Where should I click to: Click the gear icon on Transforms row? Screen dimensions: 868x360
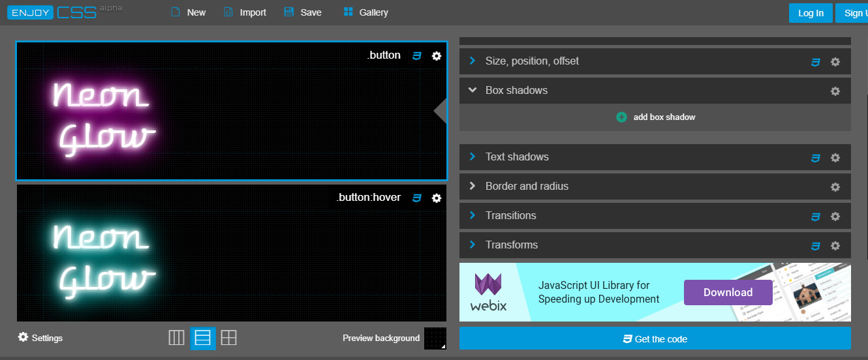[835, 246]
